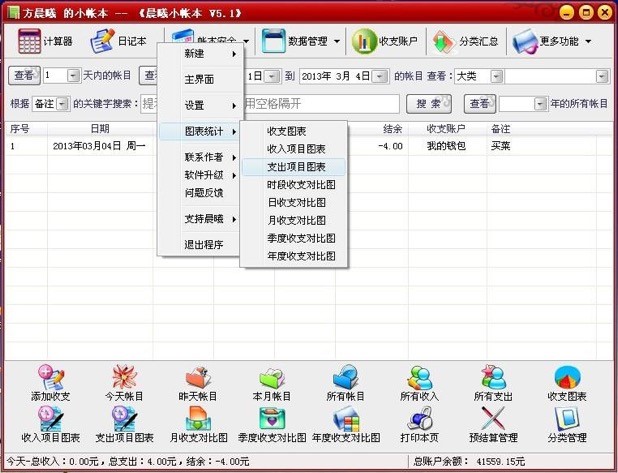Choose 退出程序 from the menu
This screenshot has width=618, height=473.
tap(199, 245)
